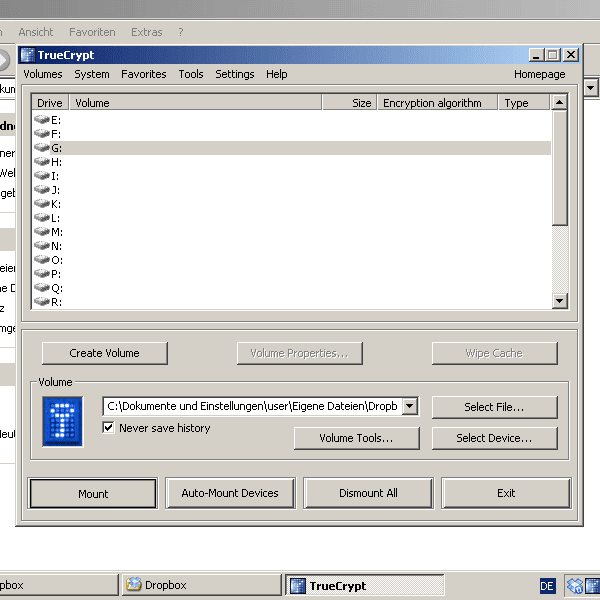Open Ansicht menu in background window
Viewport: 600px width, 600px height.
click(36, 32)
